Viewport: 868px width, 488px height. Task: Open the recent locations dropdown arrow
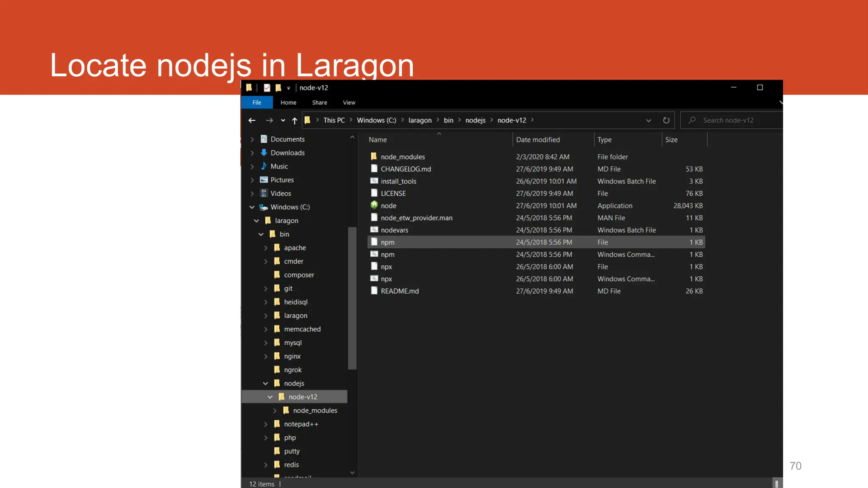click(x=283, y=121)
